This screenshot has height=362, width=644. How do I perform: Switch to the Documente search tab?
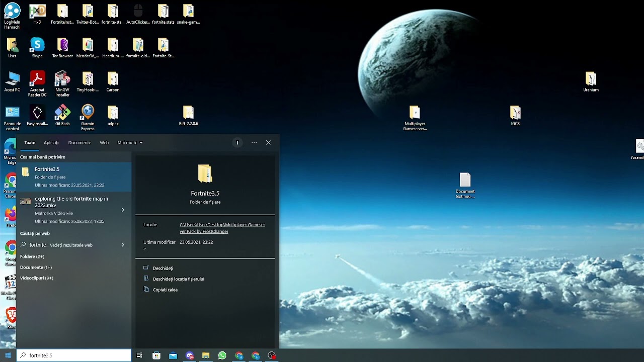point(79,143)
